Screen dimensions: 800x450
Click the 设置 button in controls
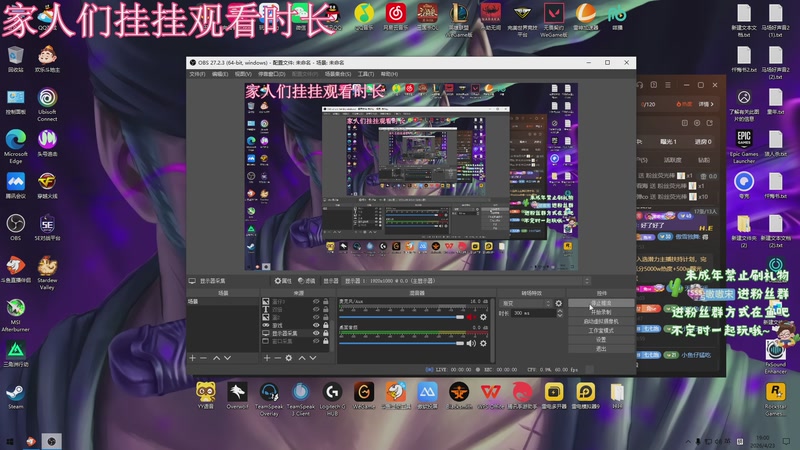point(601,340)
